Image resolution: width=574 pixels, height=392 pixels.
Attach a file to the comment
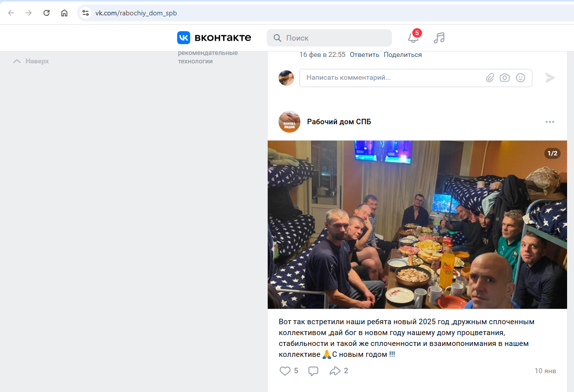coord(489,78)
